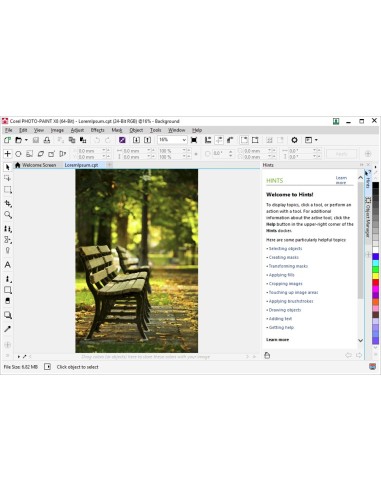
Task: Open the Edit menu
Action: (23, 130)
